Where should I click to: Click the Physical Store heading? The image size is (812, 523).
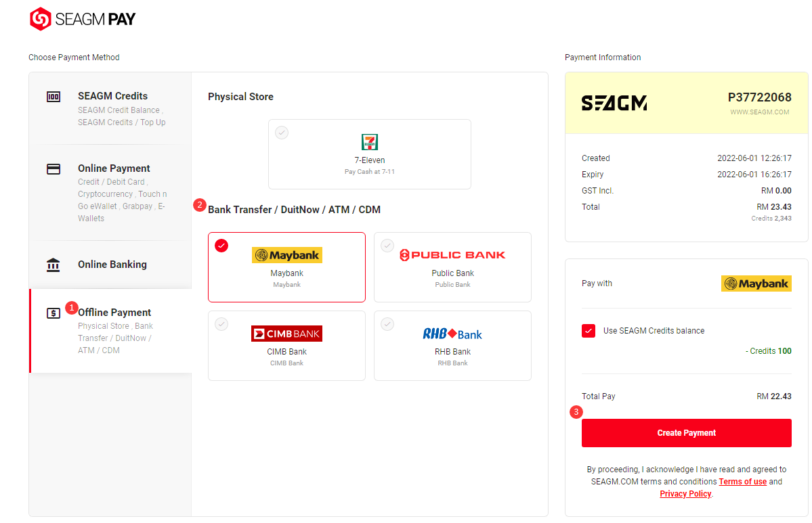241,97
